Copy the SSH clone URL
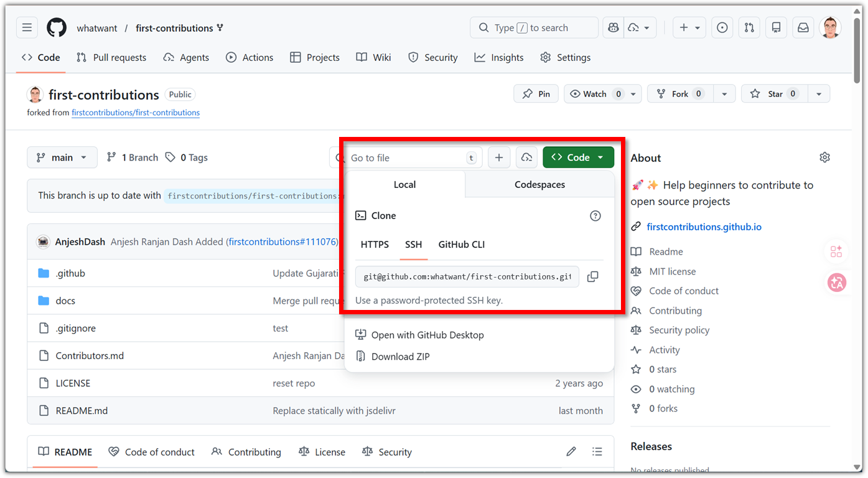Viewport: 868px width, 478px height. (593, 276)
